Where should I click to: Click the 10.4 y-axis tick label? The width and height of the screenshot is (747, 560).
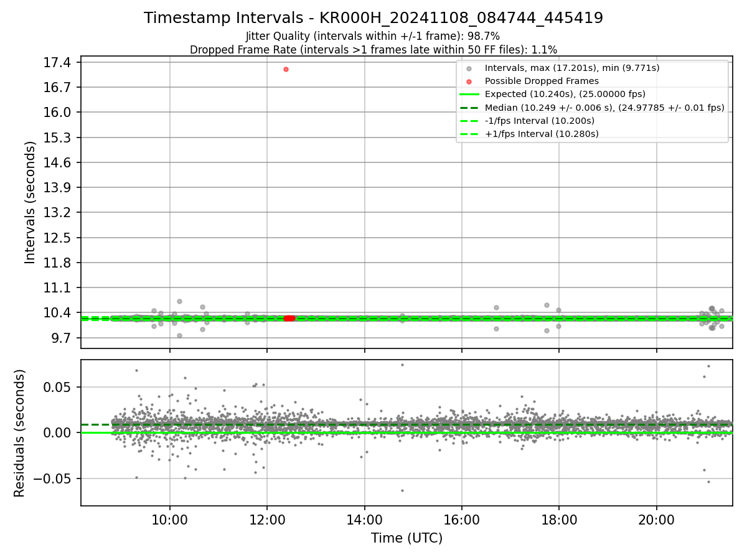[59, 312]
